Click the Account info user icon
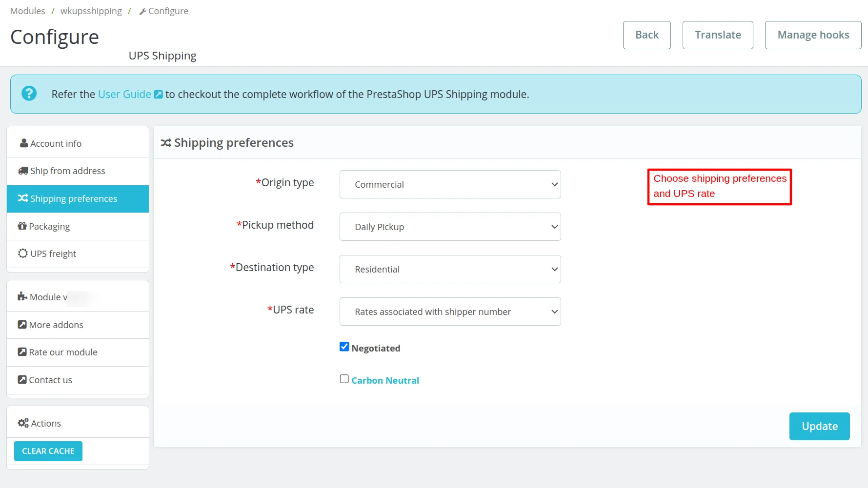 point(23,143)
